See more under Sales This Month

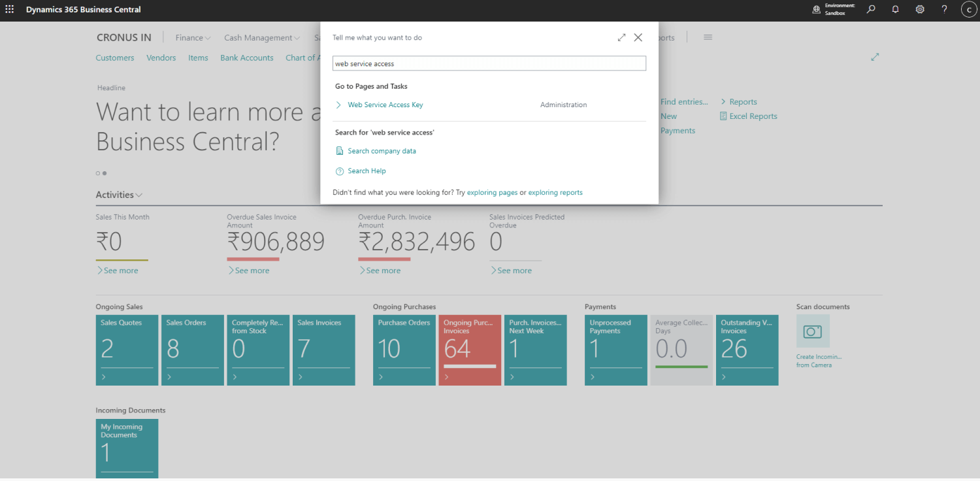click(117, 271)
